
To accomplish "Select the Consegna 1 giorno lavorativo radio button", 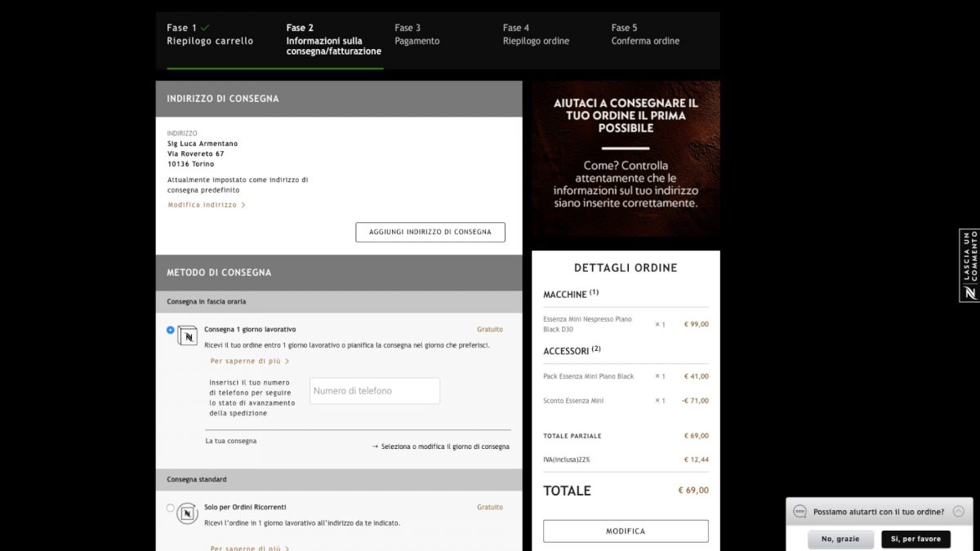I will (x=171, y=330).
